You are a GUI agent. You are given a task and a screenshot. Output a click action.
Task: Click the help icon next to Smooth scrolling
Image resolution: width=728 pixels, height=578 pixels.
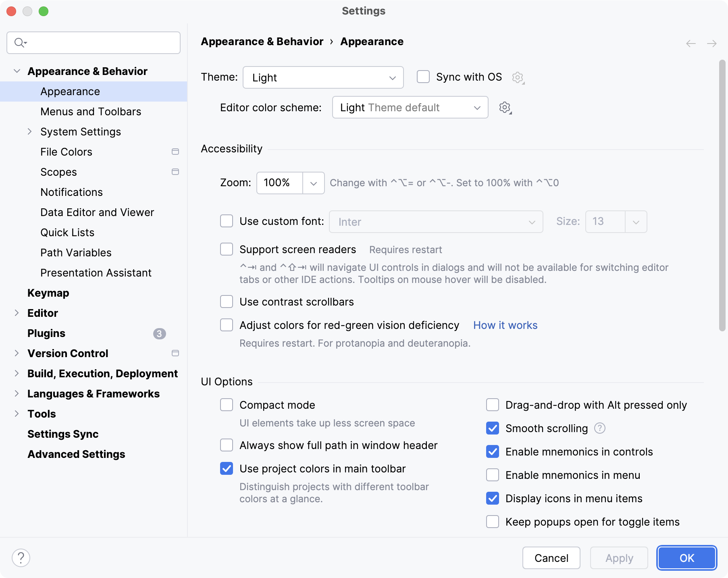point(599,428)
